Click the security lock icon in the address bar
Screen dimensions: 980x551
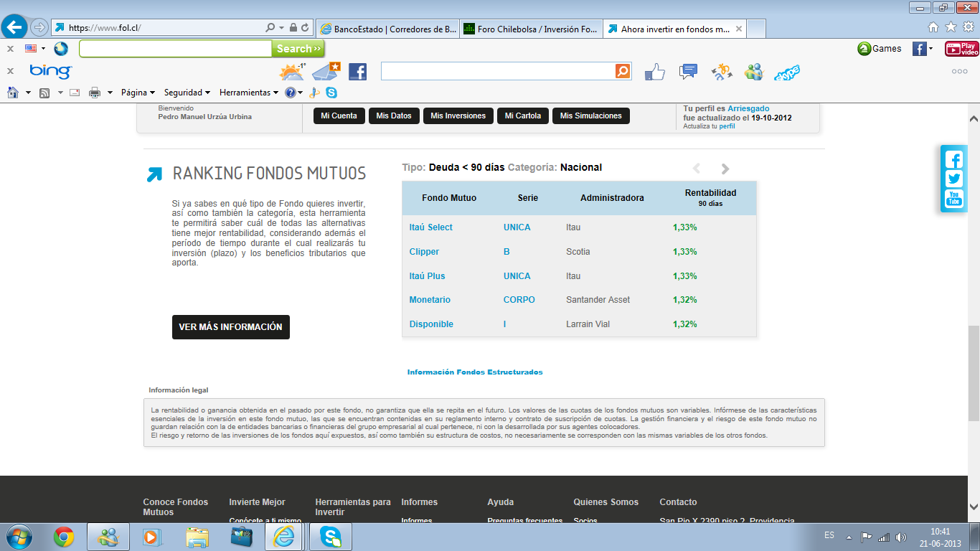tap(293, 28)
